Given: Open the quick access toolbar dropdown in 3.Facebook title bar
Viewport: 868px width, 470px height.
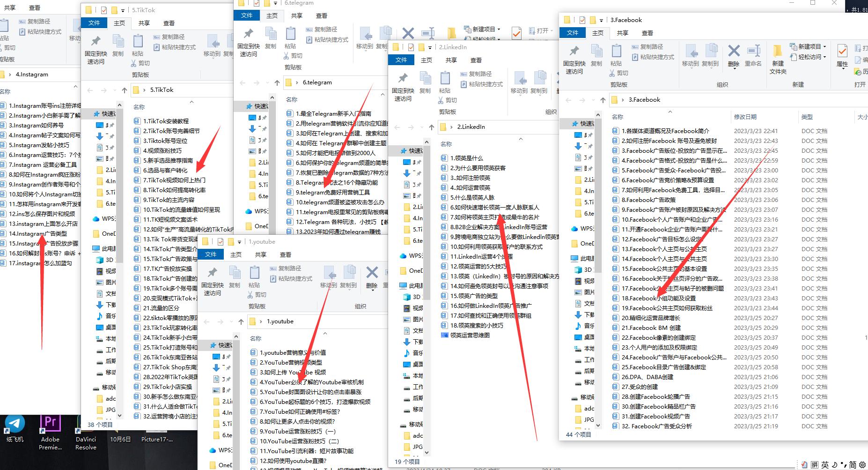Looking at the screenshot, I should coord(601,21).
